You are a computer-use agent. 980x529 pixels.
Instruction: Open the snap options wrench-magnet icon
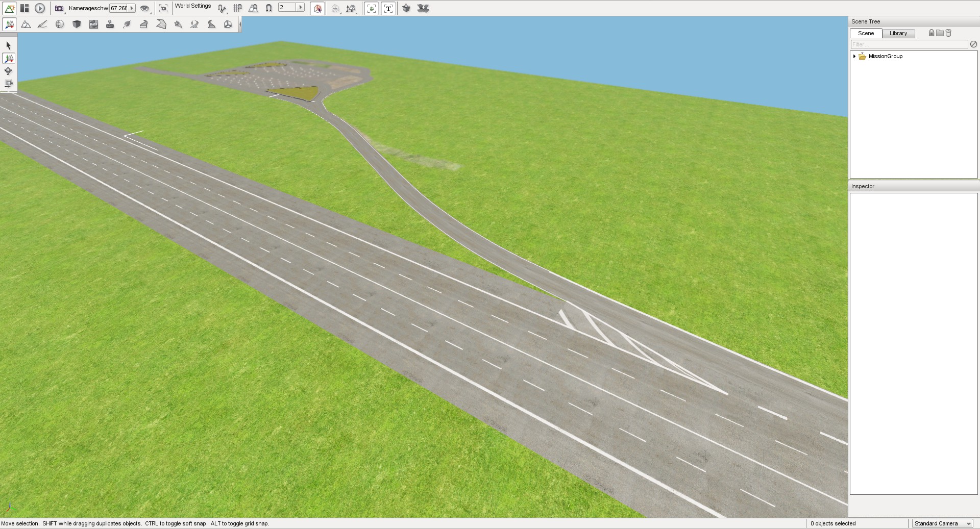(222, 8)
